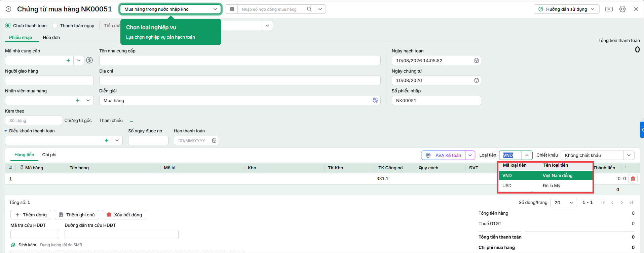This screenshot has width=644, height=253.
Task: Switch to the Hóa đơn tab
Action: (51, 38)
